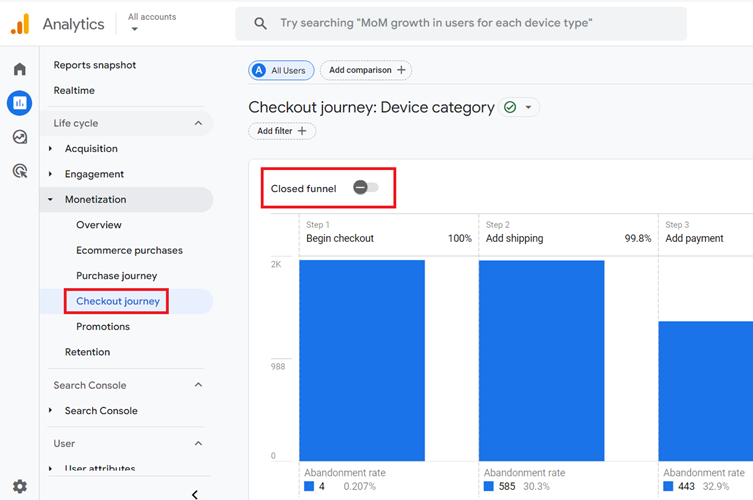Viewport: 753px width, 500px height.
Task: Click the search input field
Action: [461, 23]
